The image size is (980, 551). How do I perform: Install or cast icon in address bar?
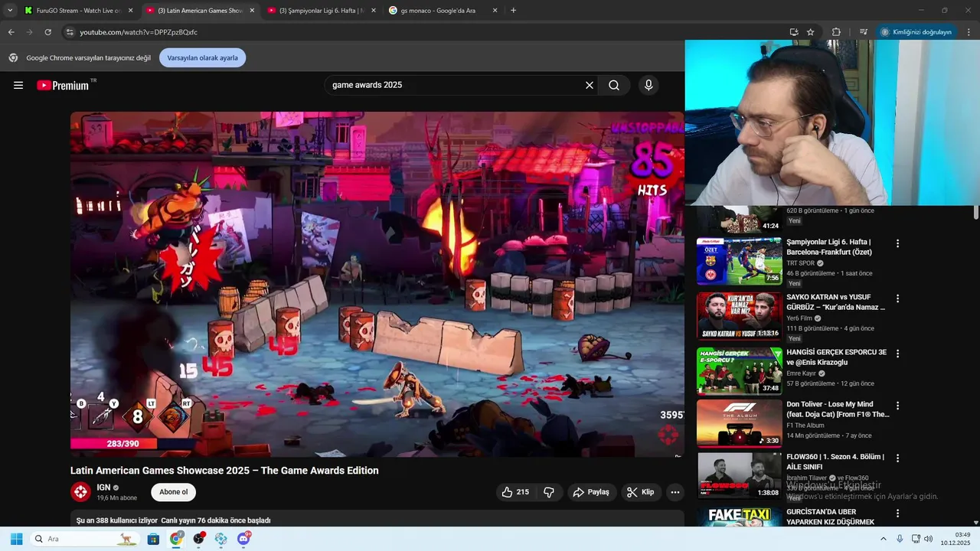coord(794,32)
